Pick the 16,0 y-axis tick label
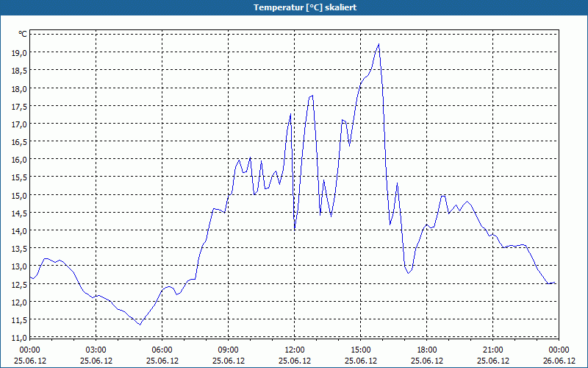This screenshot has height=368, width=588. (x=20, y=160)
